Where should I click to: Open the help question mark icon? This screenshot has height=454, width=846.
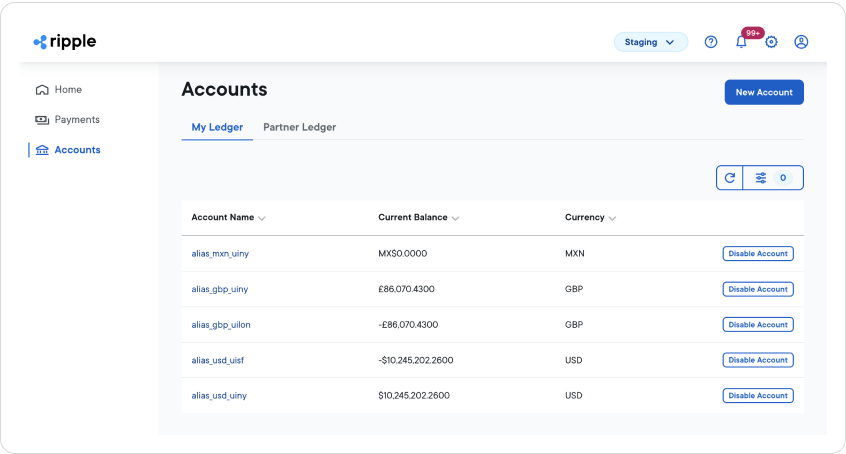[711, 42]
